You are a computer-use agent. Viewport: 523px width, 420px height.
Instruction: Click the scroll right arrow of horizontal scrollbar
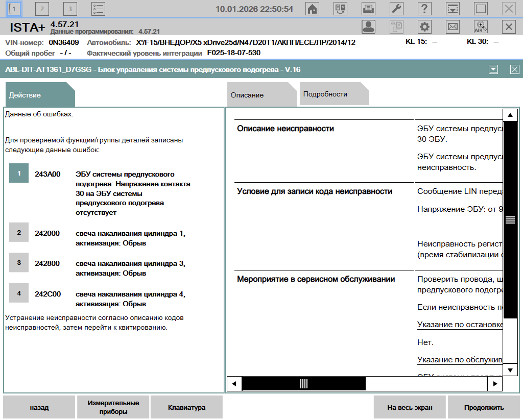coord(494,384)
